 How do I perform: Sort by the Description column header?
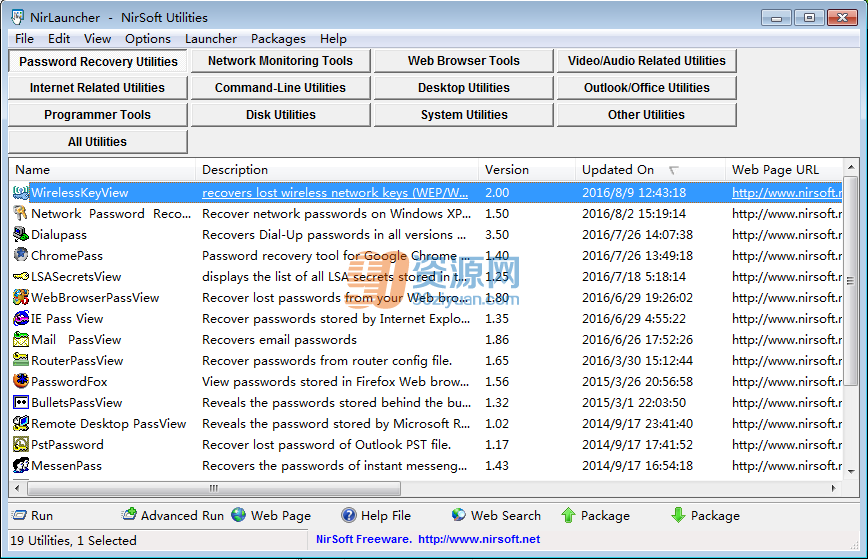coord(337,170)
